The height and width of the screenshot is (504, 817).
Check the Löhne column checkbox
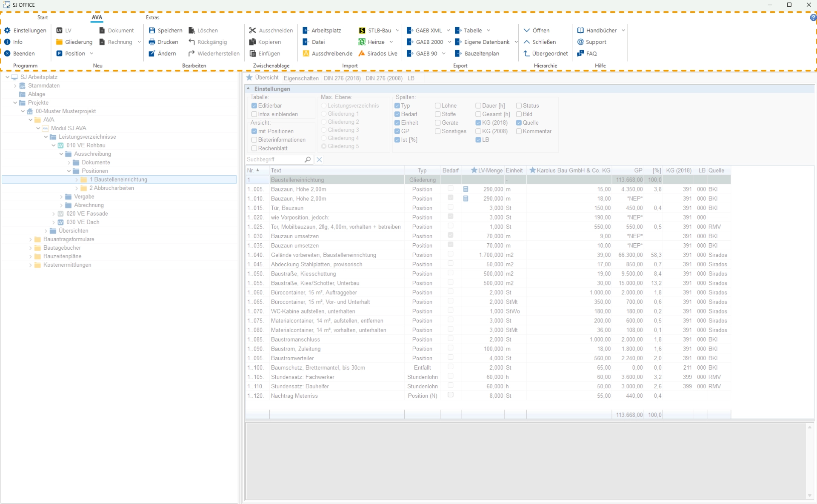click(x=437, y=105)
